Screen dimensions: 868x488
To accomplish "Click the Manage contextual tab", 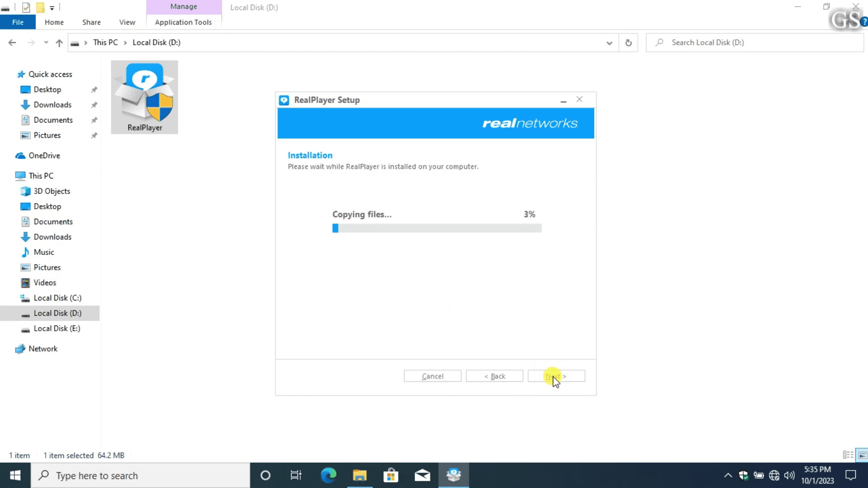I will point(184,7).
